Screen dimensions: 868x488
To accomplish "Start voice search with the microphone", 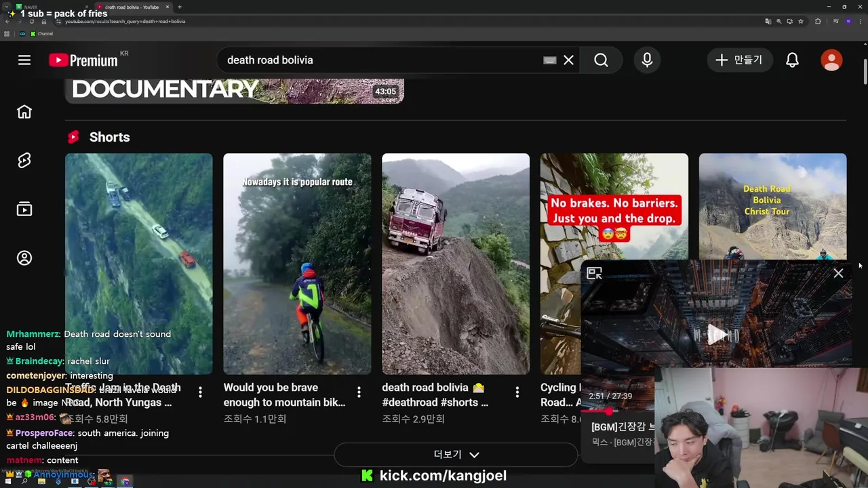I will (647, 60).
